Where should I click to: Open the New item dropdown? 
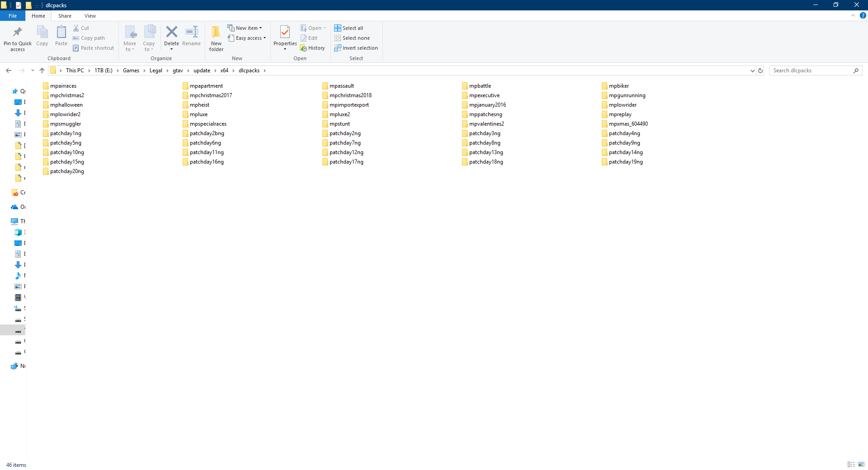tap(245, 28)
